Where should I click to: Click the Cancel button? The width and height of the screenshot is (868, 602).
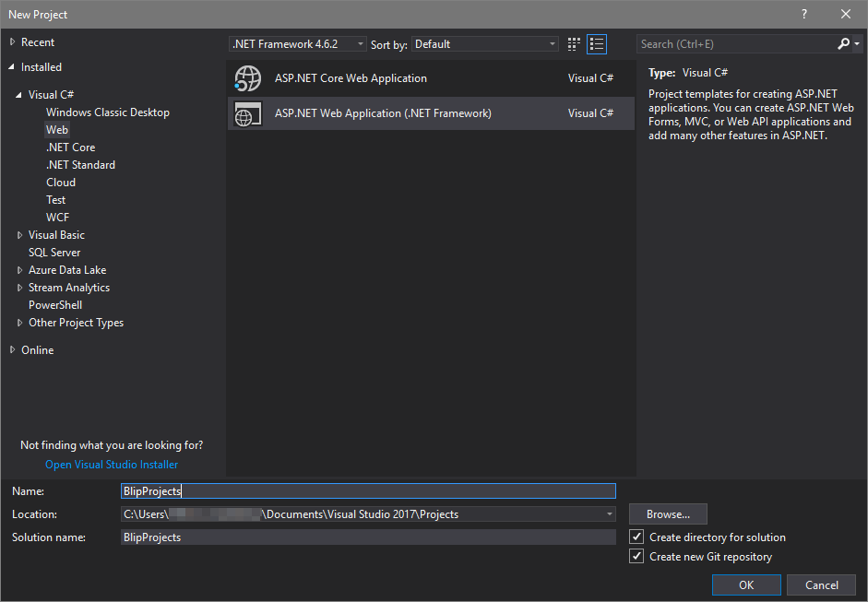[822, 584]
